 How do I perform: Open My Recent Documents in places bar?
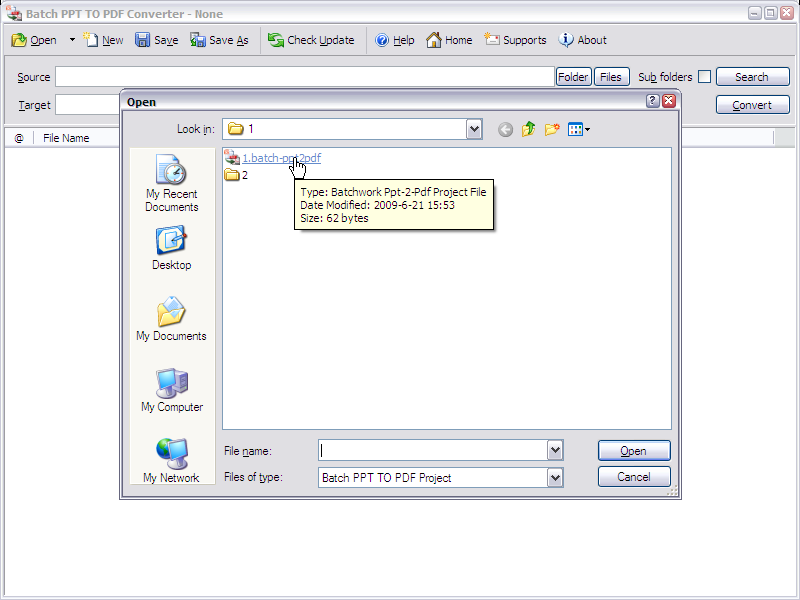pyautogui.click(x=171, y=183)
